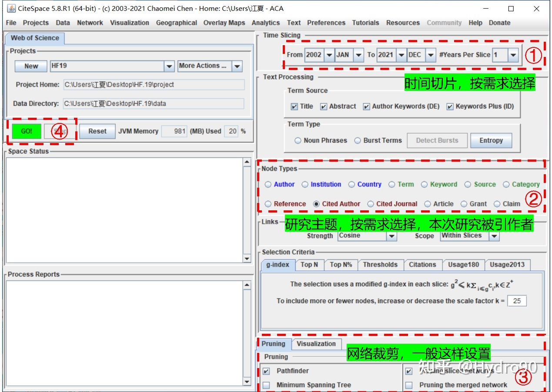Open the From month JAN dropdown
552x392 pixels.
358,55
